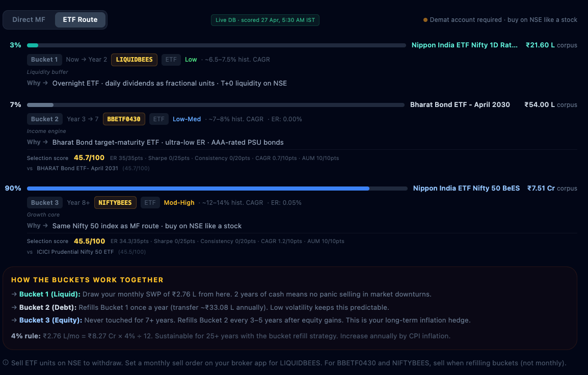Open Nippon India ETF Nifty 1D Rat... fund
Viewport: 588px width, 375px height.
click(x=464, y=45)
